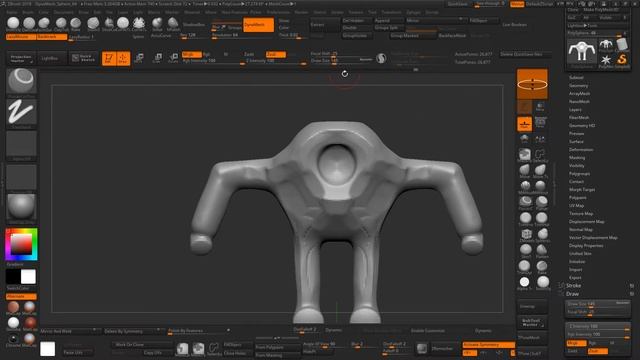The height and width of the screenshot is (360, 640).
Task: Select the ZModeler cube brush icon
Action: point(526,234)
